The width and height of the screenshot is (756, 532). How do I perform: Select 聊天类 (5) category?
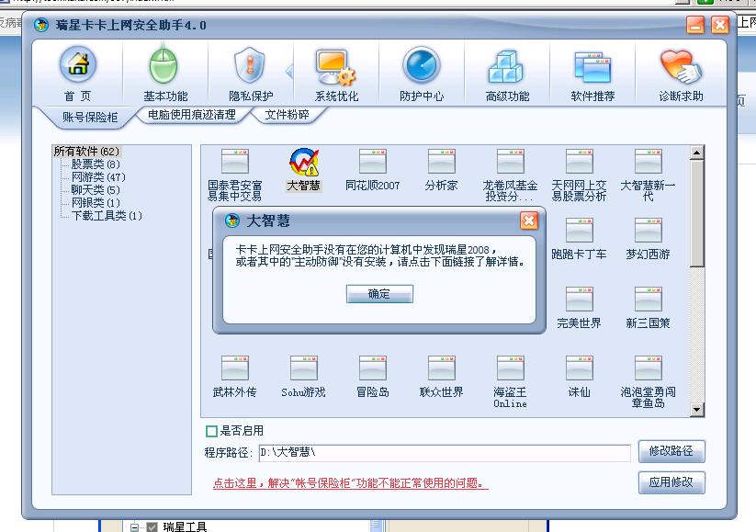pyautogui.click(x=96, y=189)
